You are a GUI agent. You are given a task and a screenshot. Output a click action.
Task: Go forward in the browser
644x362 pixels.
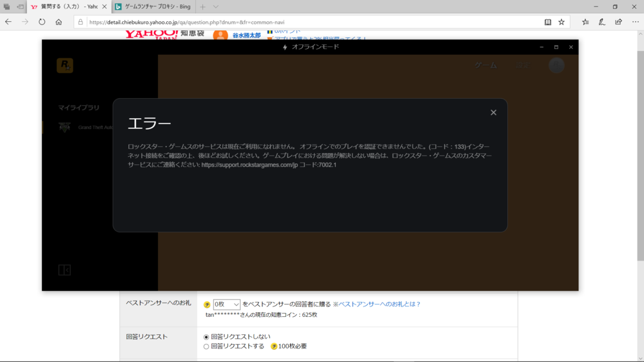tap(25, 22)
